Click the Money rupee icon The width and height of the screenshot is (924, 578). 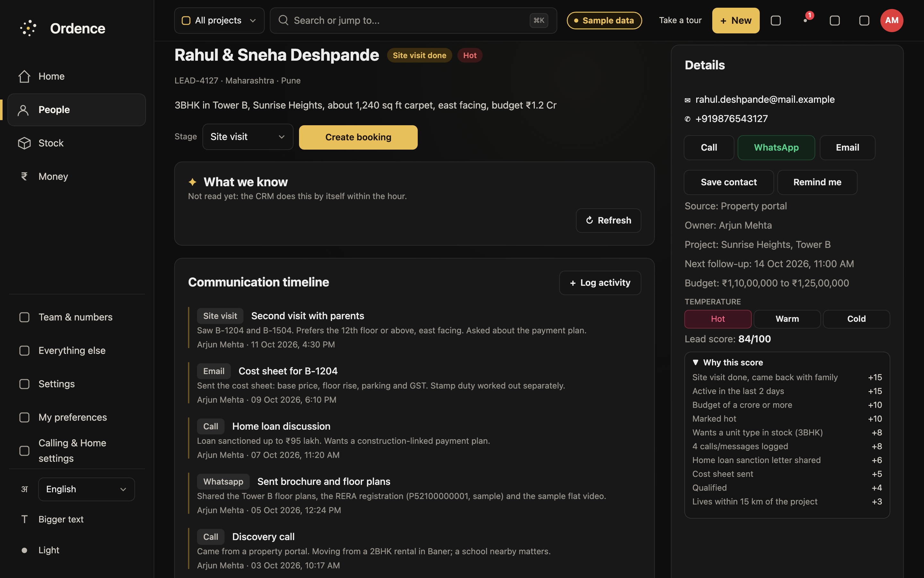(24, 176)
